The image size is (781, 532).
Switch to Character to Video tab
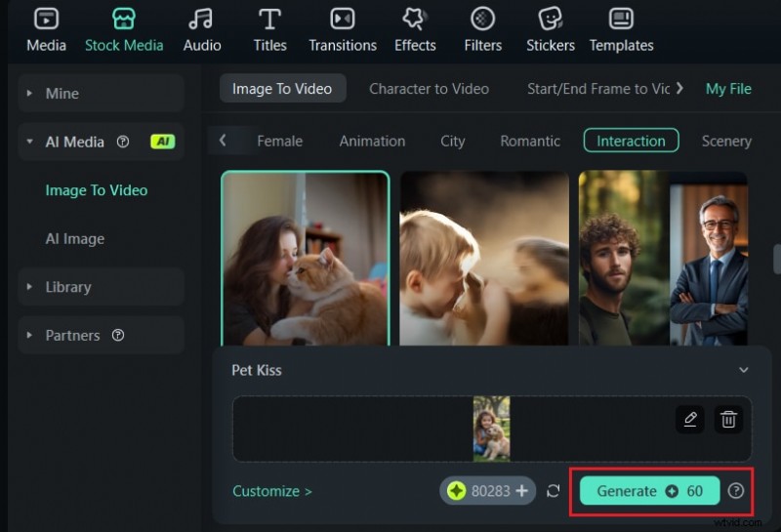point(429,89)
